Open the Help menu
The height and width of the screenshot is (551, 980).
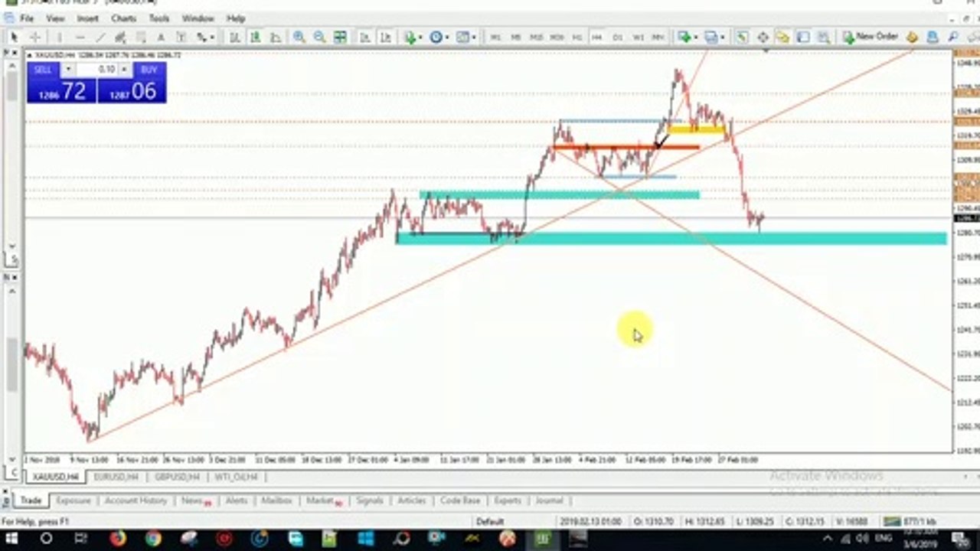point(236,18)
